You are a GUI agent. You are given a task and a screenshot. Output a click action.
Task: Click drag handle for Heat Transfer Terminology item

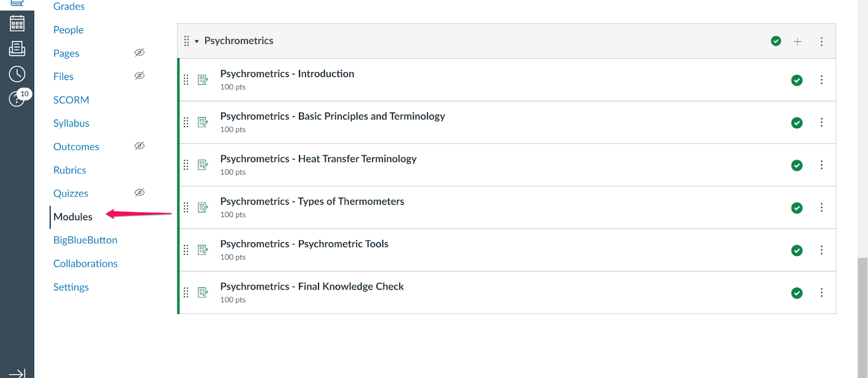coord(186,165)
